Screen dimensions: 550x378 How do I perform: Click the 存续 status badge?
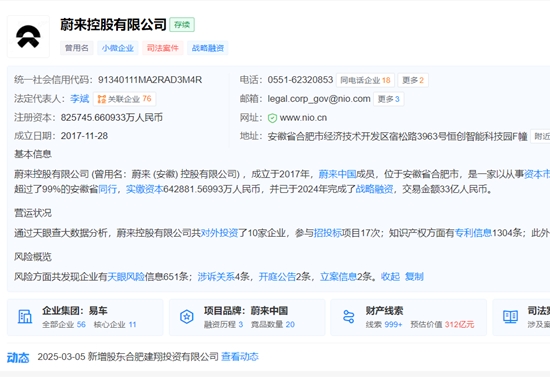(182, 25)
